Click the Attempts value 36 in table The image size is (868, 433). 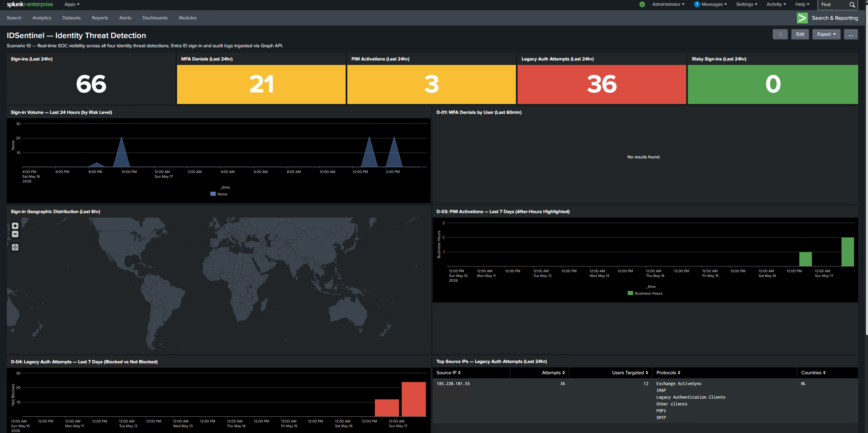[562, 384]
